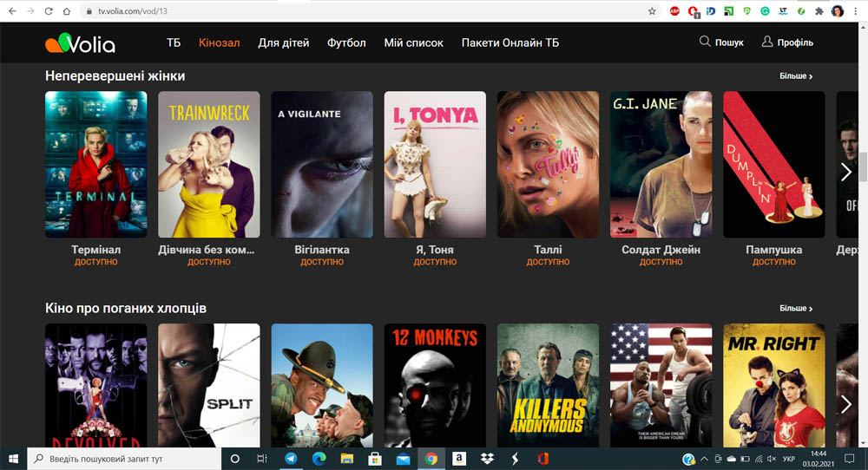The height and width of the screenshot is (470, 868).
Task: Open Dumplin' movie poster
Action: (774, 164)
